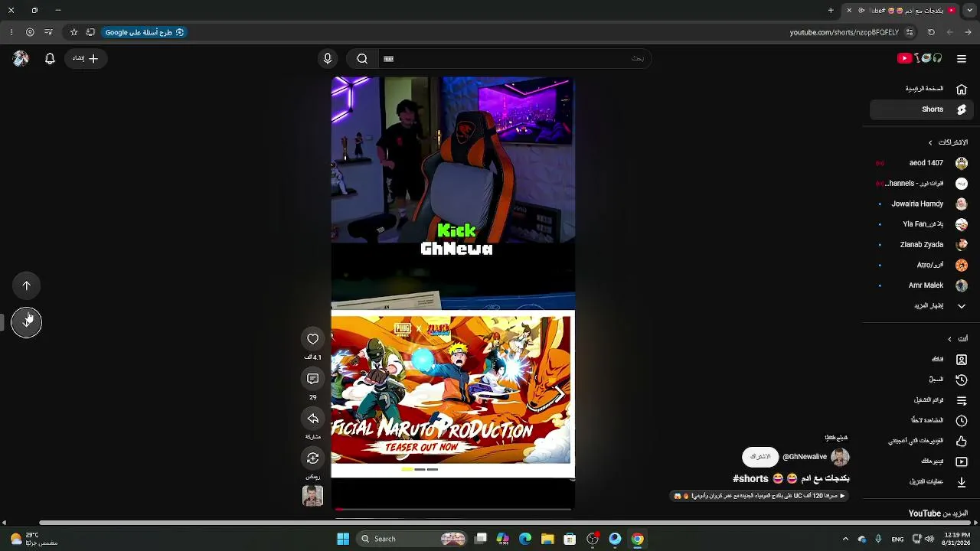Show hidden icons in the system tray
The image size is (980, 551).
[x=845, y=539]
